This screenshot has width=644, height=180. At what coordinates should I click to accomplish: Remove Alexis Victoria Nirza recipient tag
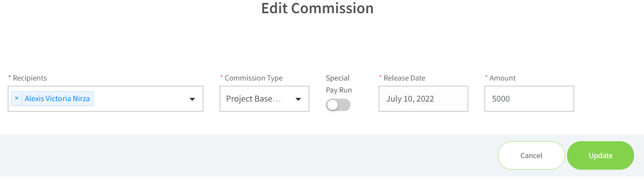pos(17,99)
